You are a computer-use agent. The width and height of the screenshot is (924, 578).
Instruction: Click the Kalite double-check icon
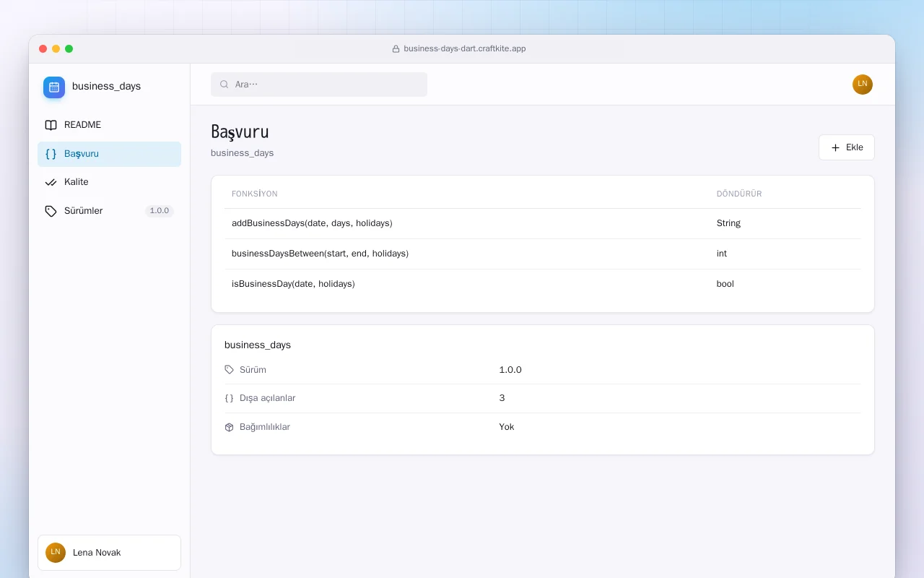(51, 182)
